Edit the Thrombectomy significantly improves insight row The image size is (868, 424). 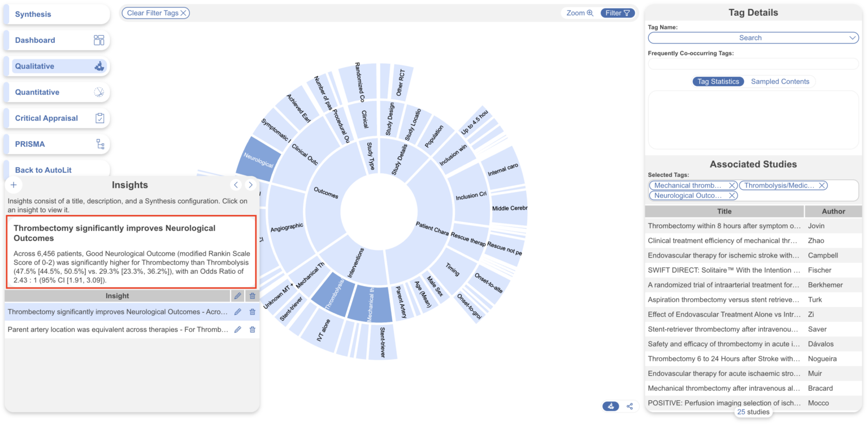point(237,312)
